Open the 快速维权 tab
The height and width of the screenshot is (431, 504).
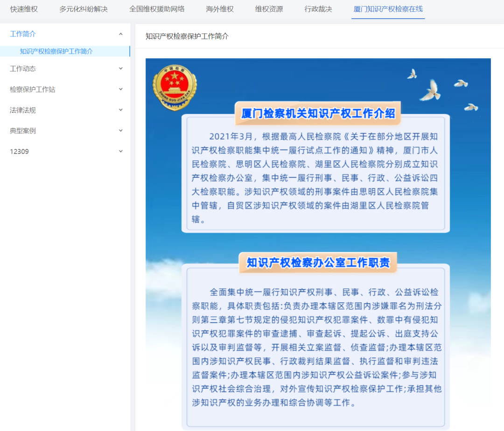[x=24, y=9]
